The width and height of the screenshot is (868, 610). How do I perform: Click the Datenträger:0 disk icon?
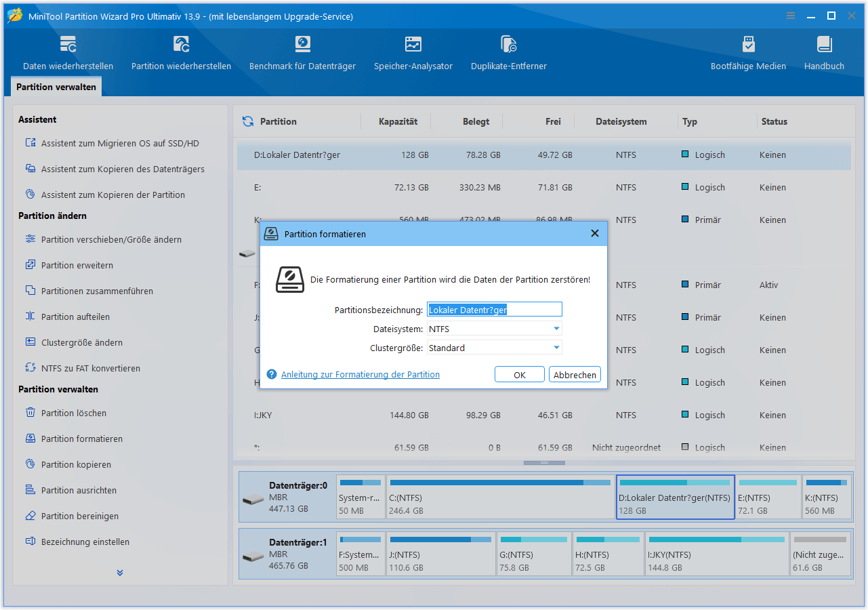coord(253,500)
